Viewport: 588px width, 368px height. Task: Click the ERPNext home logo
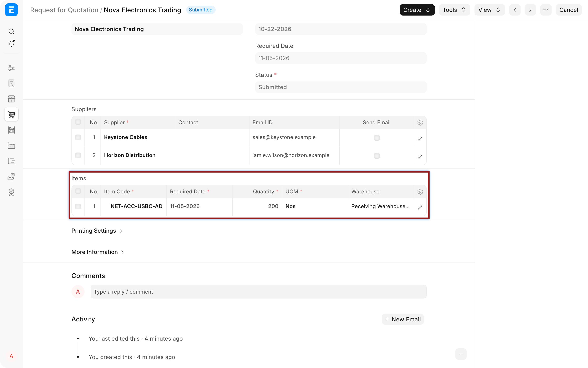pos(11,10)
